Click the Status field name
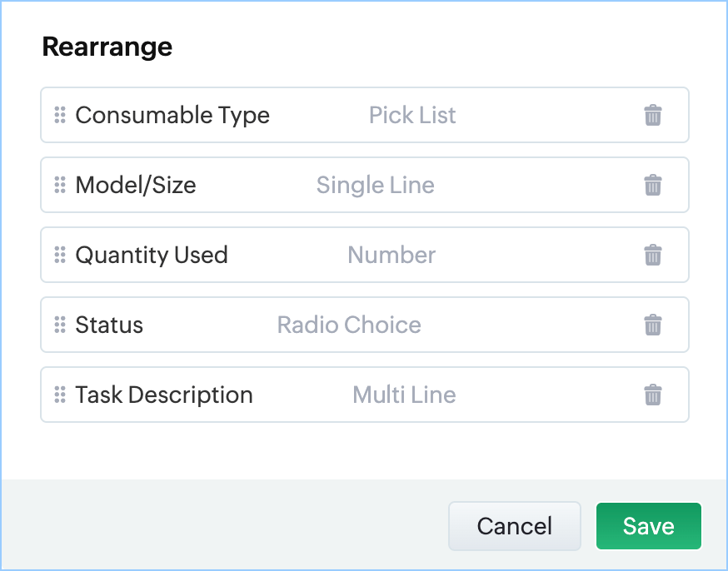Screen dimensions: 728x571 coord(109,325)
